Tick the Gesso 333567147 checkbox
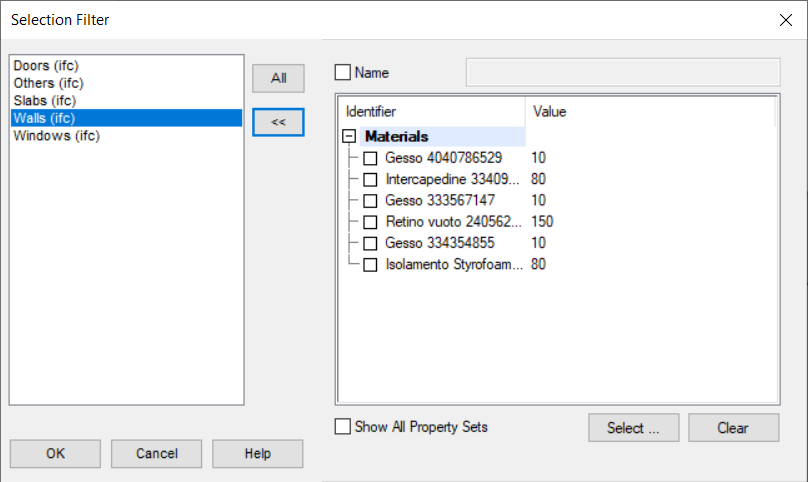Image resolution: width=808 pixels, height=482 pixels. (371, 201)
